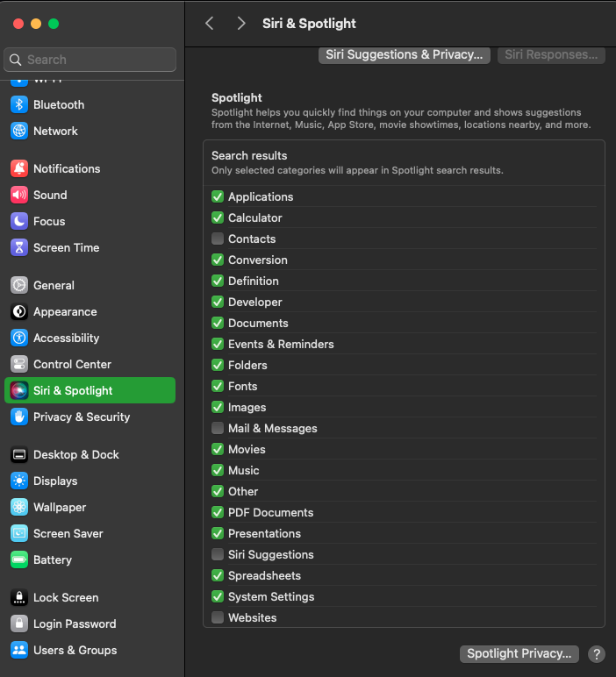This screenshot has width=616, height=677.
Task: Click the Battery icon in sidebar
Action: (x=19, y=559)
